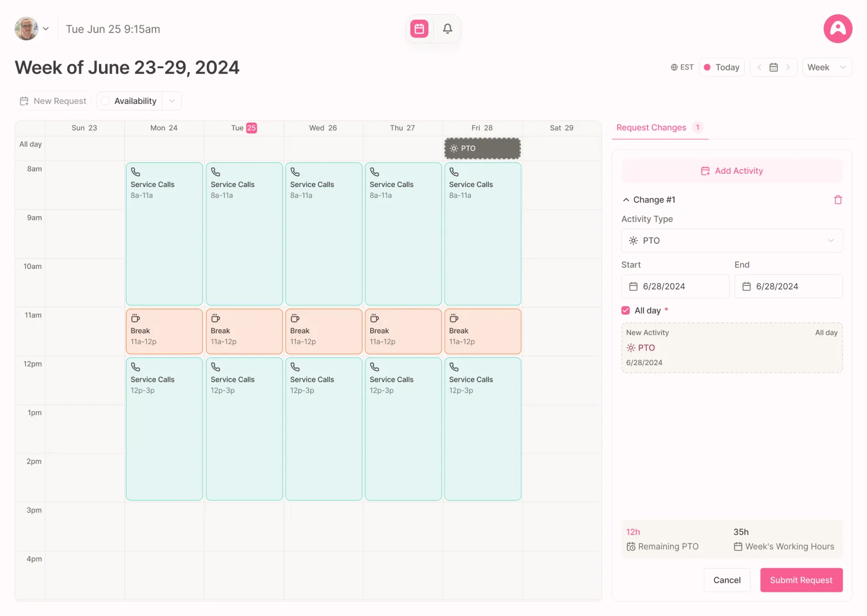Open the Week view dropdown
This screenshot has width=867, height=616.
[826, 67]
